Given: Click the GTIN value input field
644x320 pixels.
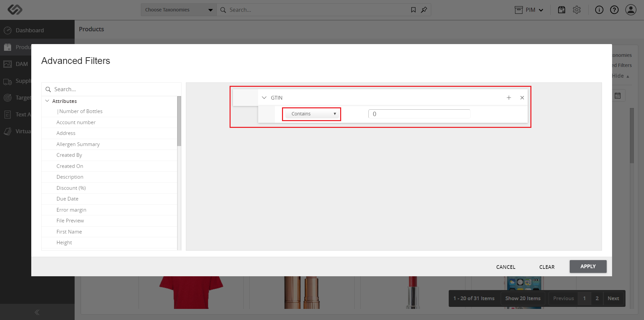Looking at the screenshot, I should click(x=419, y=114).
